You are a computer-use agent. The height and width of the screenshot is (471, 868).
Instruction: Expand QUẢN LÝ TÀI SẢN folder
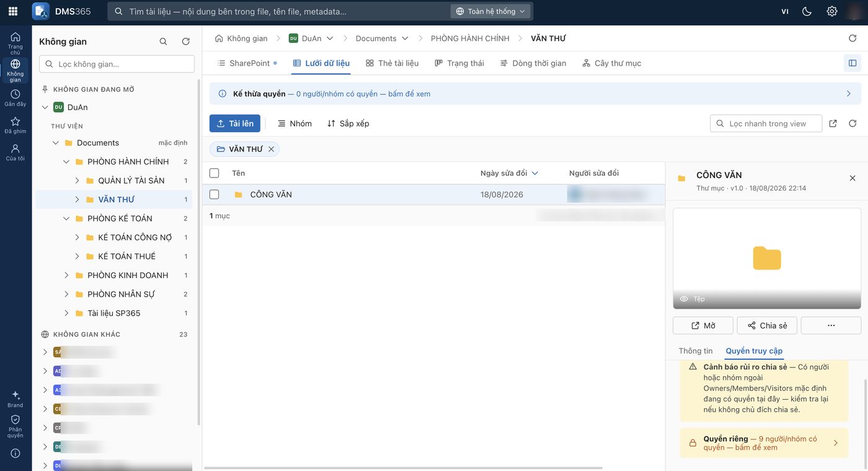77,181
